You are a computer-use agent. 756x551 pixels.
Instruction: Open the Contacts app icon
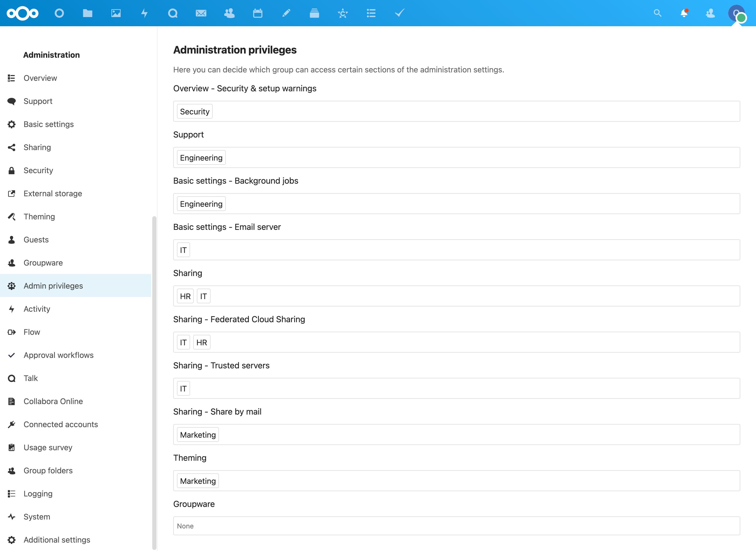coord(229,13)
